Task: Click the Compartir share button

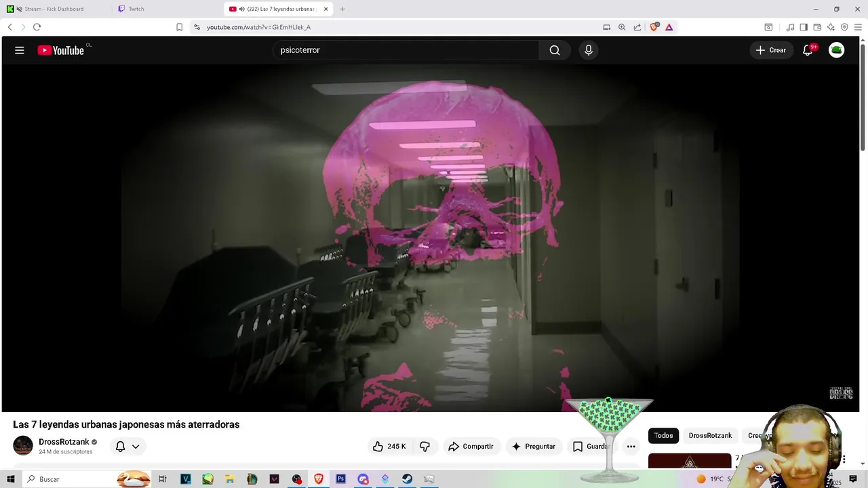Action: pos(471,447)
